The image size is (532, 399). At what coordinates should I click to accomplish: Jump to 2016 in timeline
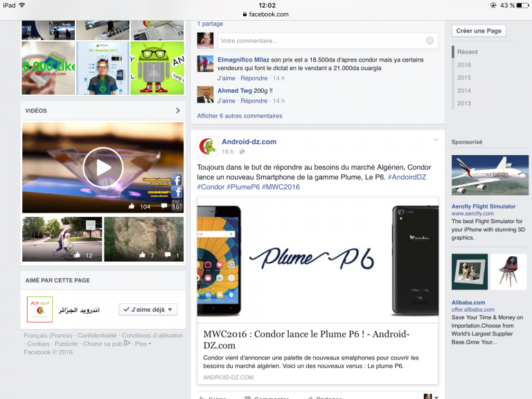(x=464, y=65)
